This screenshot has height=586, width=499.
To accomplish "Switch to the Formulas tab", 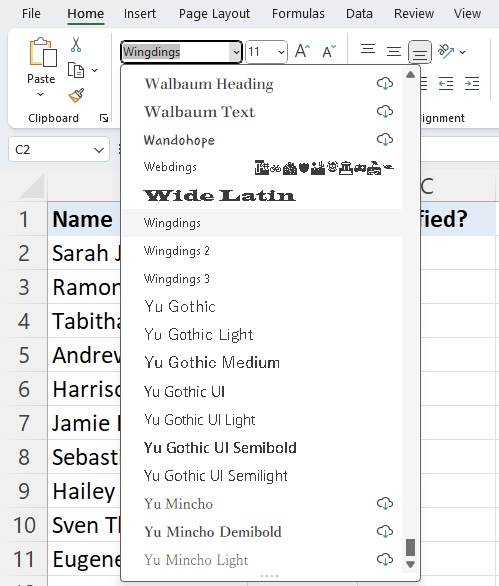I will coord(298,14).
